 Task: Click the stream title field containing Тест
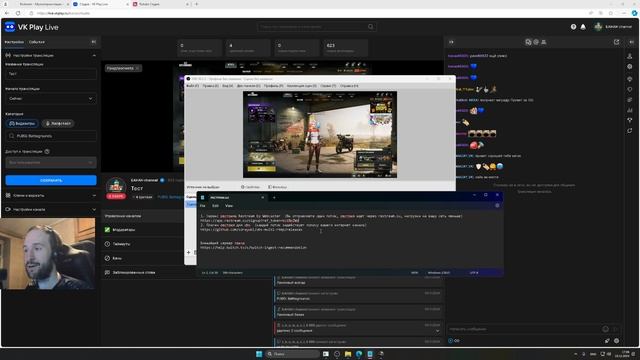coord(51,74)
